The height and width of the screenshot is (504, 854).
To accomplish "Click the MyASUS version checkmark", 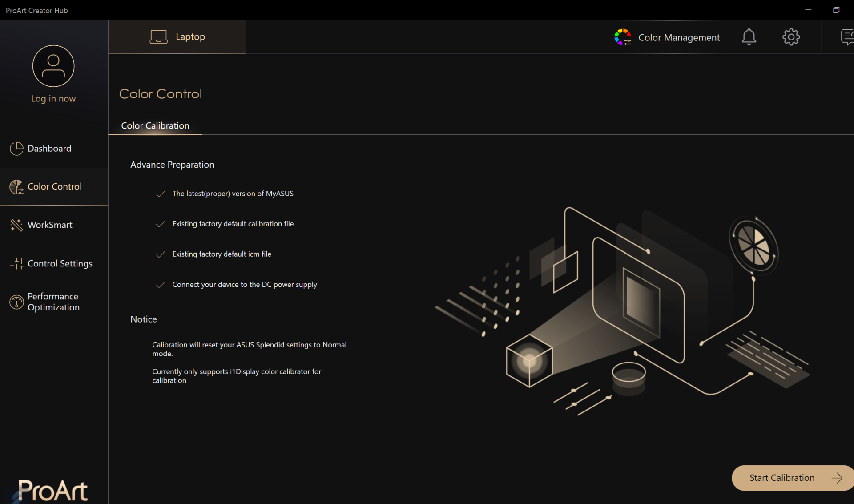I will [x=161, y=194].
